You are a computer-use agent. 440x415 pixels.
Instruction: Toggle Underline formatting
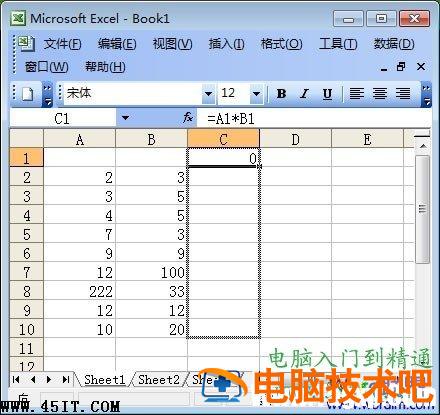[327, 94]
